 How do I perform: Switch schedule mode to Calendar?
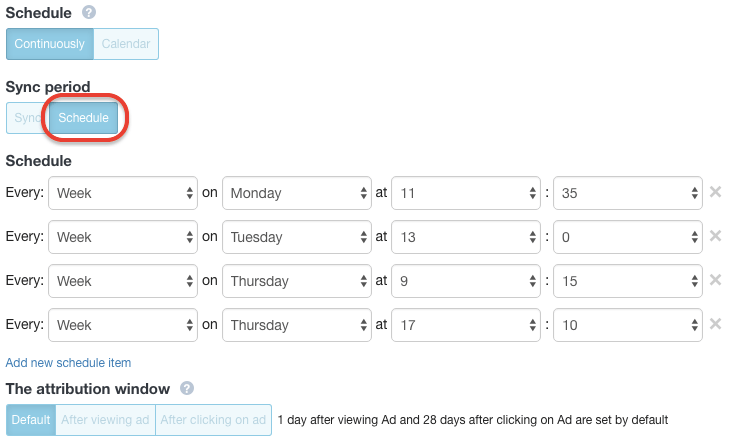point(126,44)
